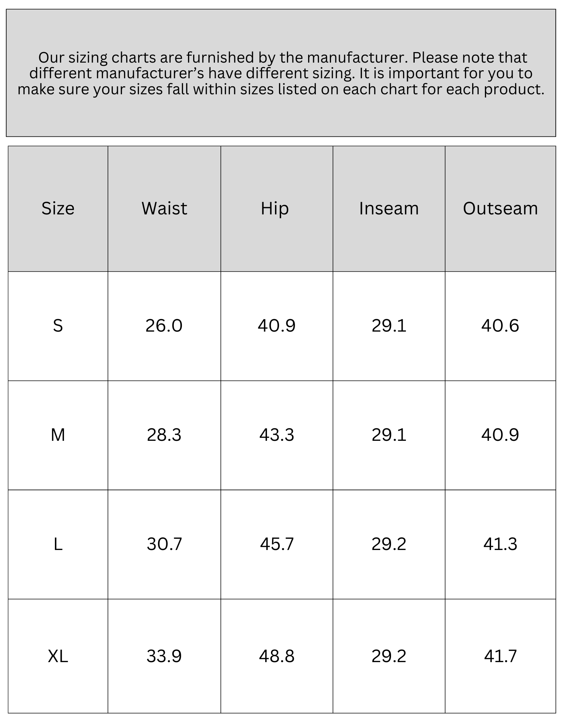Image resolution: width=562 pixels, height=728 pixels.
Task: Click the M size row label
Action: (58, 435)
